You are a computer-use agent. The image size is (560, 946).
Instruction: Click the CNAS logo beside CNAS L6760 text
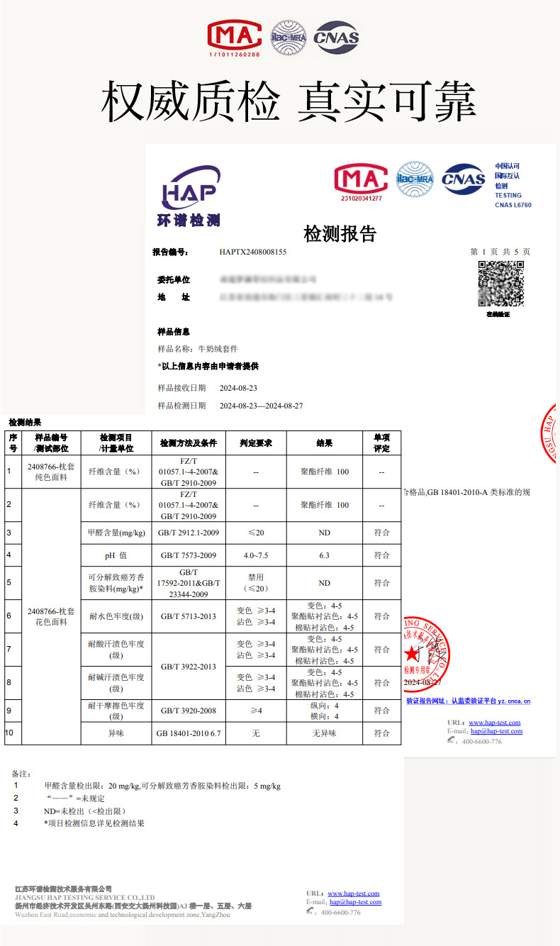pyautogui.click(x=463, y=180)
